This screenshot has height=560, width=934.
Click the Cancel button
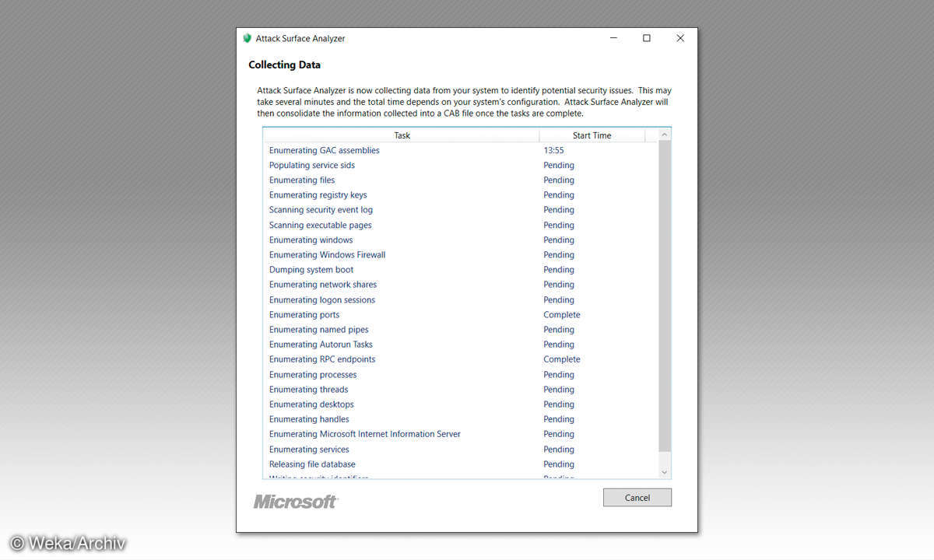pos(637,498)
